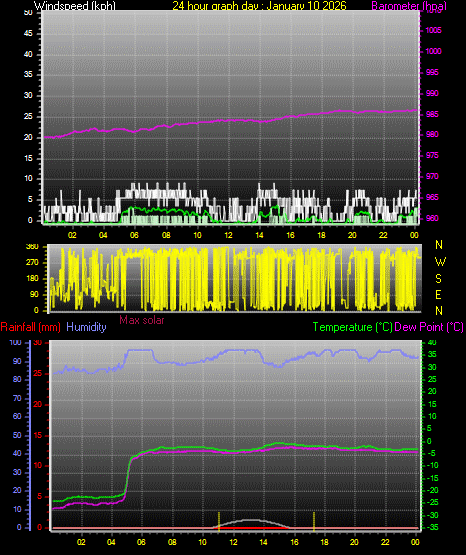
Task: Click the "270" wind direction axis value
Action: tap(32, 263)
